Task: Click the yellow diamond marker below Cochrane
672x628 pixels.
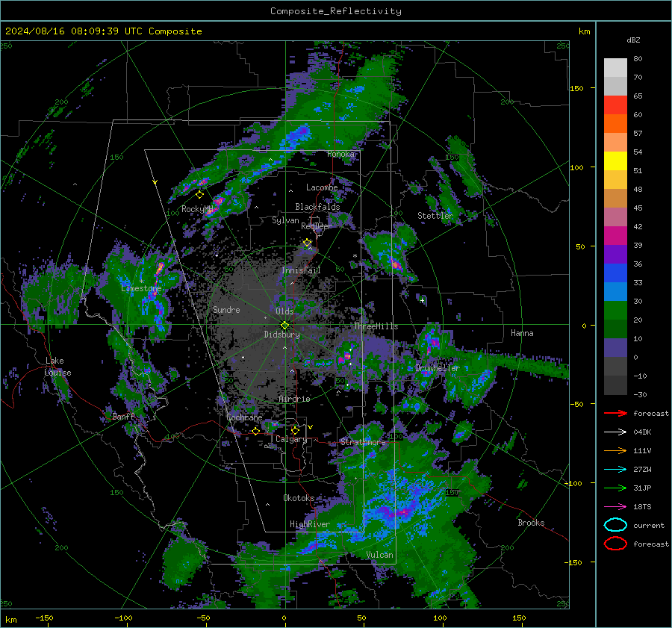Action: pyautogui.click(x=255, y=431)
